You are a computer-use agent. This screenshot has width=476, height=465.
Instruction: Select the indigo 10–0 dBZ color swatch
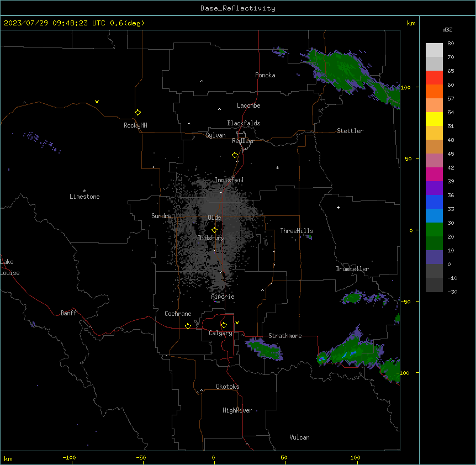point(434,257)
